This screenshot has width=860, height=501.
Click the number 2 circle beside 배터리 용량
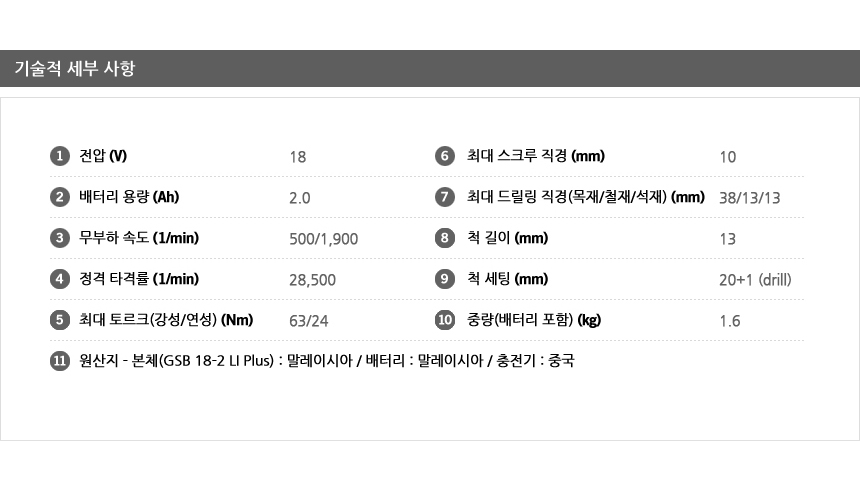click(59, 197)
